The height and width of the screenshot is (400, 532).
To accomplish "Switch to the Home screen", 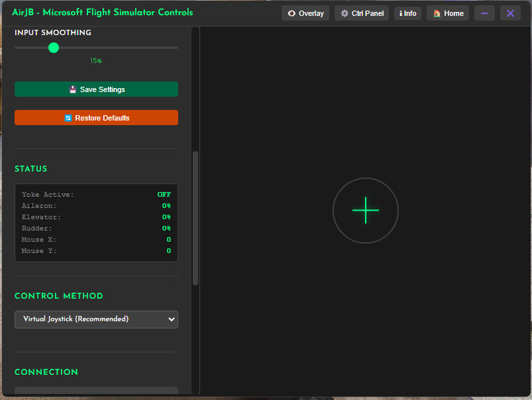I will [x=447, y=13].
